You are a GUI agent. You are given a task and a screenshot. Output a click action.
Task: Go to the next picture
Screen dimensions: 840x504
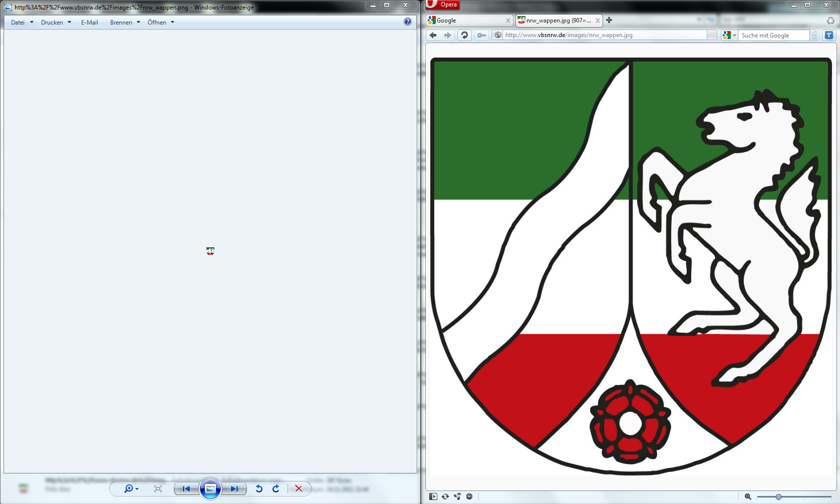coord(234,488)
